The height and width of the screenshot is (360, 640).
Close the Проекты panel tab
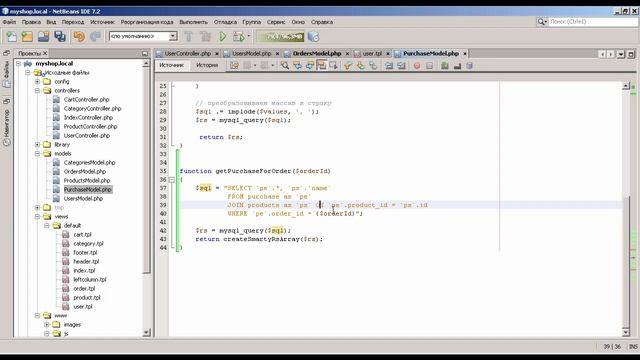coord(45,53)
